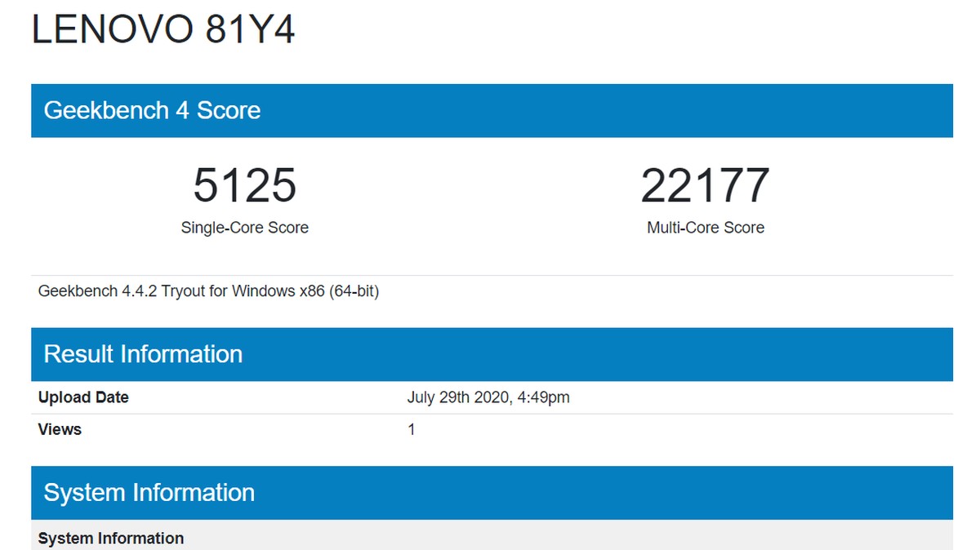Click the Single-Core Score label

(244, 228)
